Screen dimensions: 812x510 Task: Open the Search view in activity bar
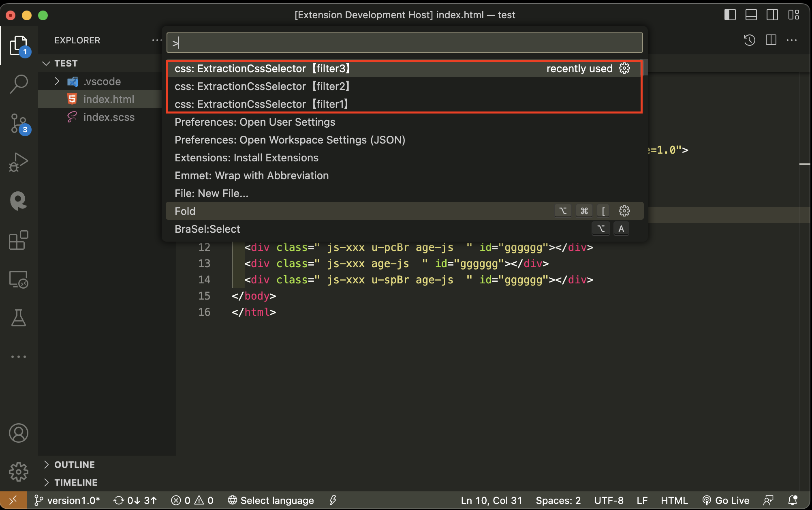pyautogui.click(x=19, y=84)
